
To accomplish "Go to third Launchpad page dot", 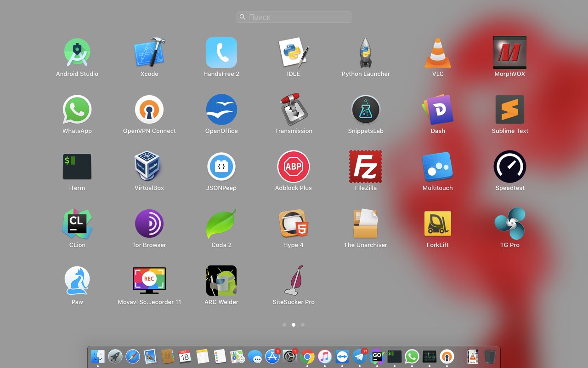I will [303, 325].
